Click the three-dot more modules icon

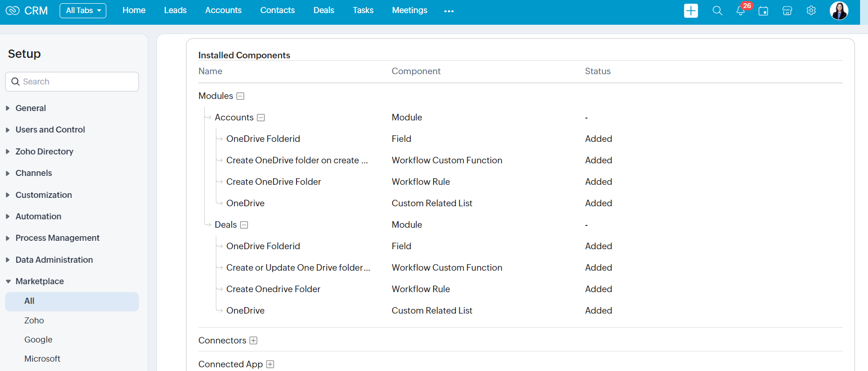click(x=449, y=11)
